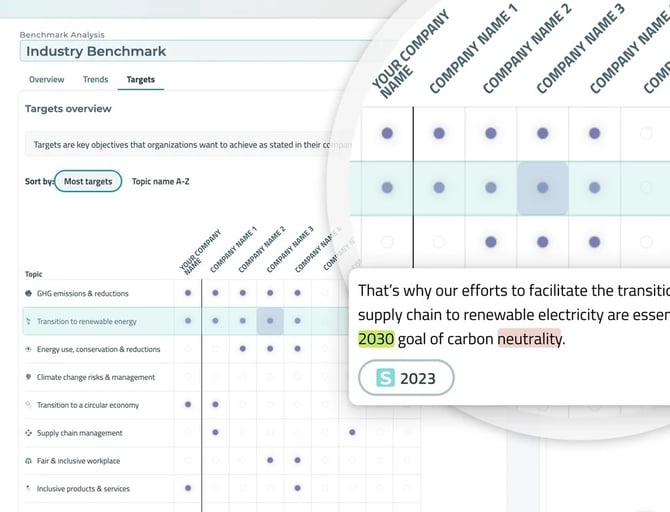670x512 pixels.
Task: Expand the Supply chain management topic row
Action: pos(79,433)
